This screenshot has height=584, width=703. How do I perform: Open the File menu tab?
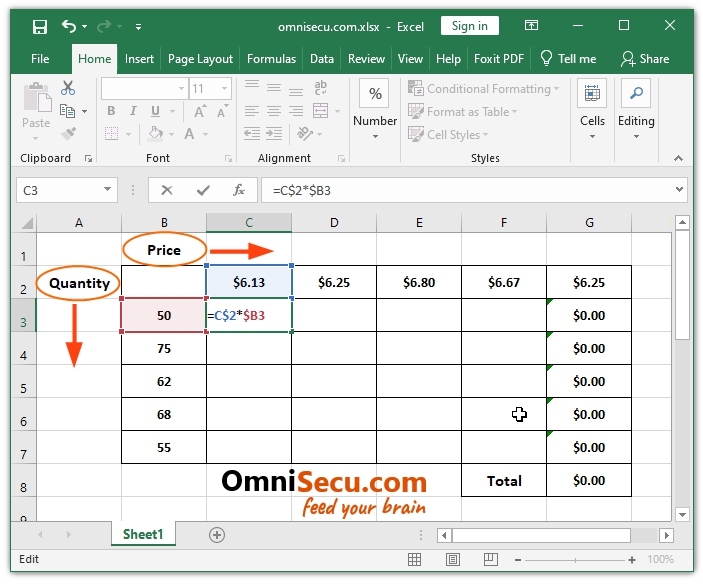[x=40, y=59]
